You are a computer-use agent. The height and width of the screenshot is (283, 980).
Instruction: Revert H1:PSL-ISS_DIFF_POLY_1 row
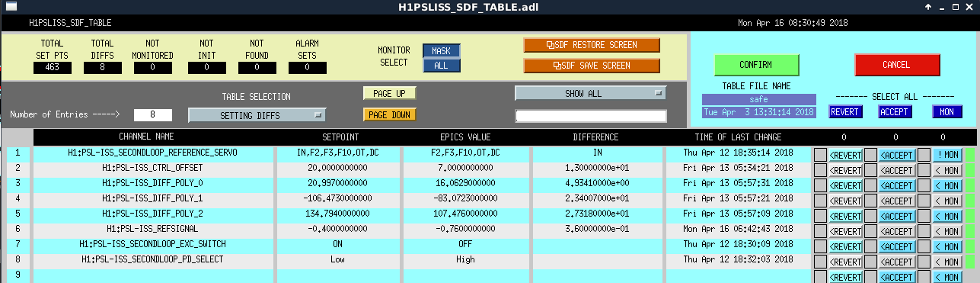coord(845,200)
